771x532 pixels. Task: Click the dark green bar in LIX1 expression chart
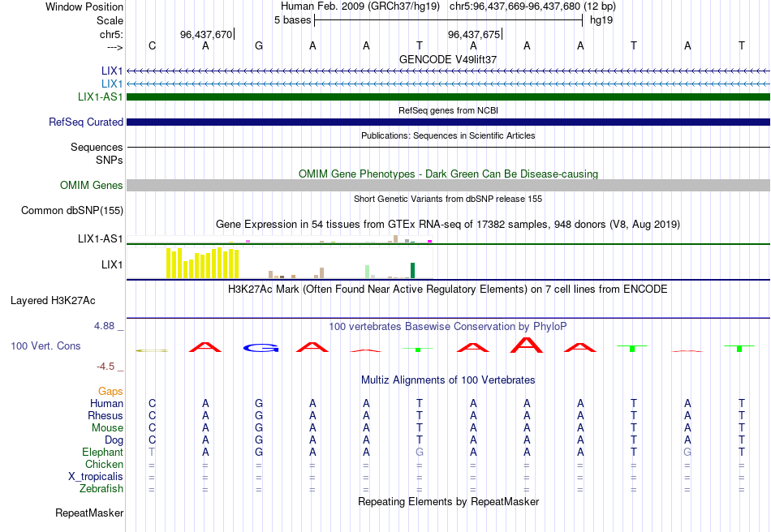(413, 271)
